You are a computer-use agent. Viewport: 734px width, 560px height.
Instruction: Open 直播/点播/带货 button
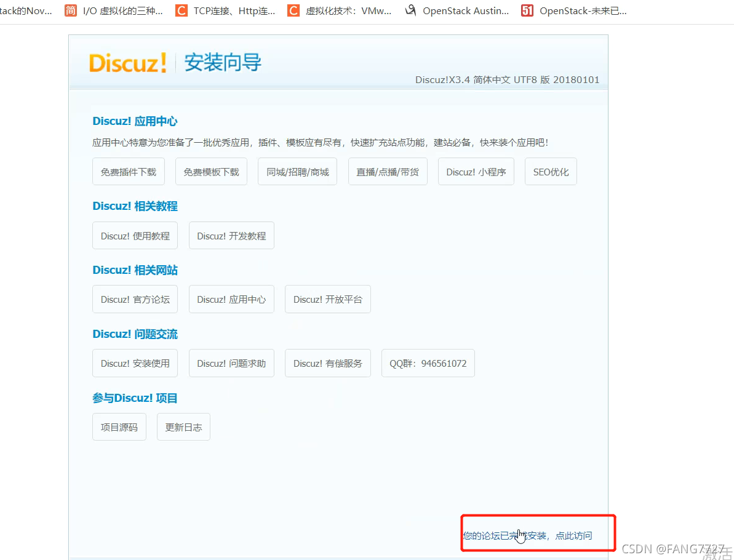[388, 172]
